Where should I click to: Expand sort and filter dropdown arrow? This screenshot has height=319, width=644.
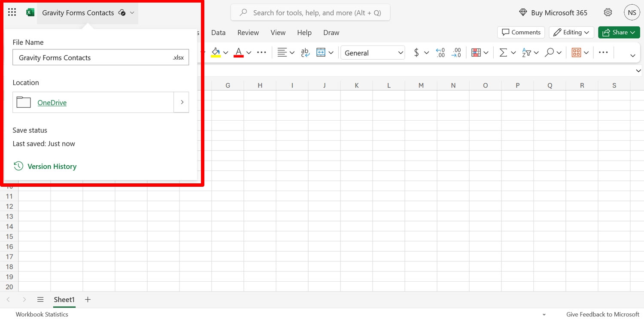pyautogui.click(x=536, y=53)
